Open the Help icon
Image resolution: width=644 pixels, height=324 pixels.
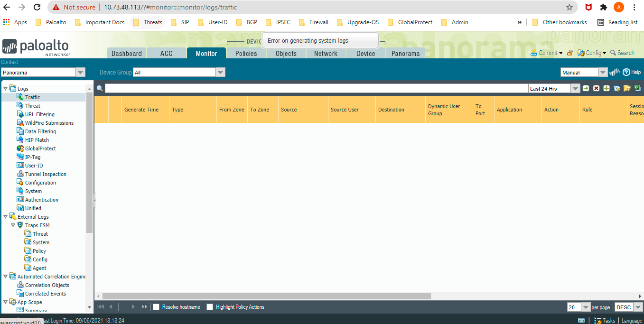(x=632, y=72)
